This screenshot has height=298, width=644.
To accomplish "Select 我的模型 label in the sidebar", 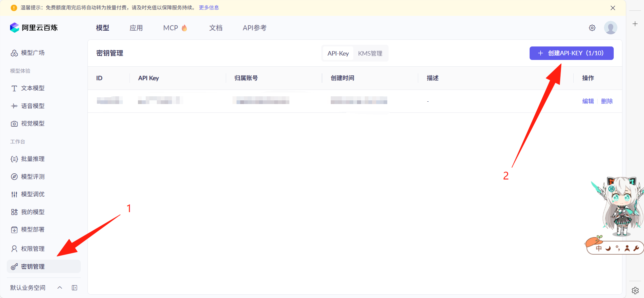I will [x=33, y=212].
